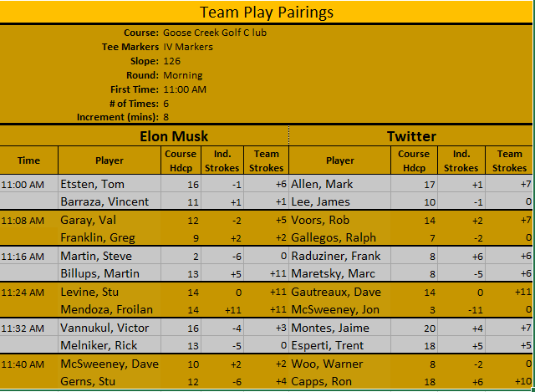
Task: Select the Goose Creek Golf Club course cell
Action: click(x=215, y=33)
